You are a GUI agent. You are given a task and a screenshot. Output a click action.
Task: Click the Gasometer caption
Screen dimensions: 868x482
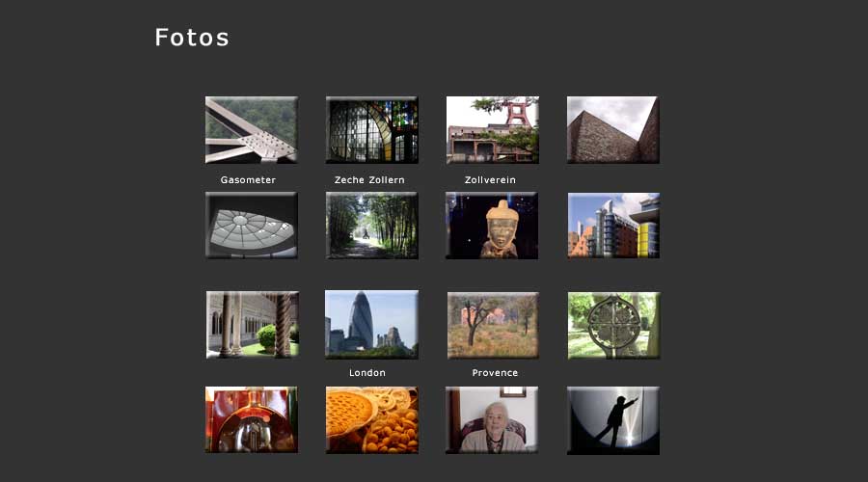point(248,180)
